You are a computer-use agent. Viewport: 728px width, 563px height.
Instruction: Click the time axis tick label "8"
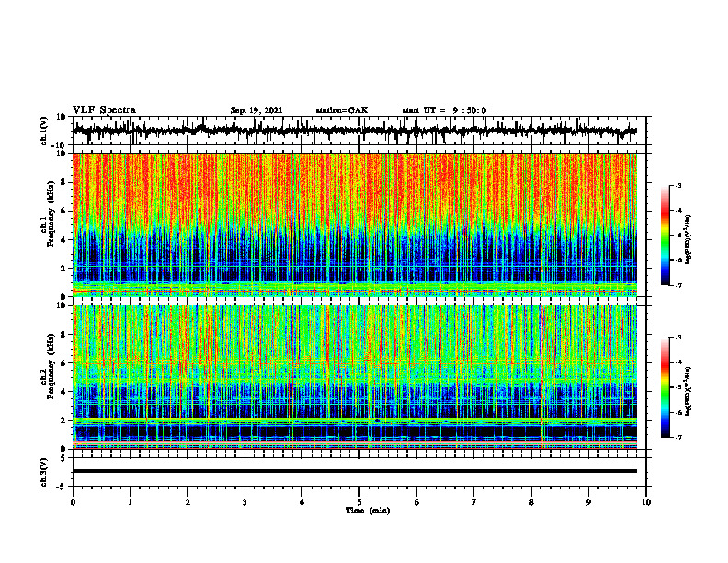pos(531,502)
